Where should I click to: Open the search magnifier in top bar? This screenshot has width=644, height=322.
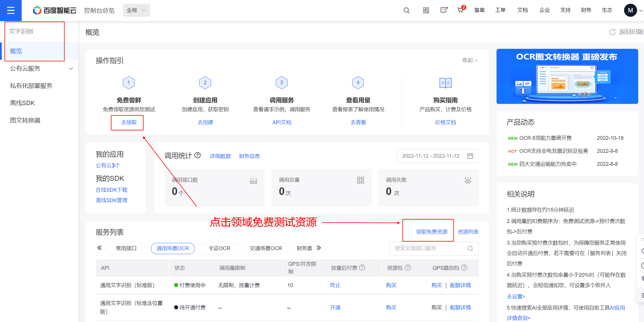[x=407, y=10]
